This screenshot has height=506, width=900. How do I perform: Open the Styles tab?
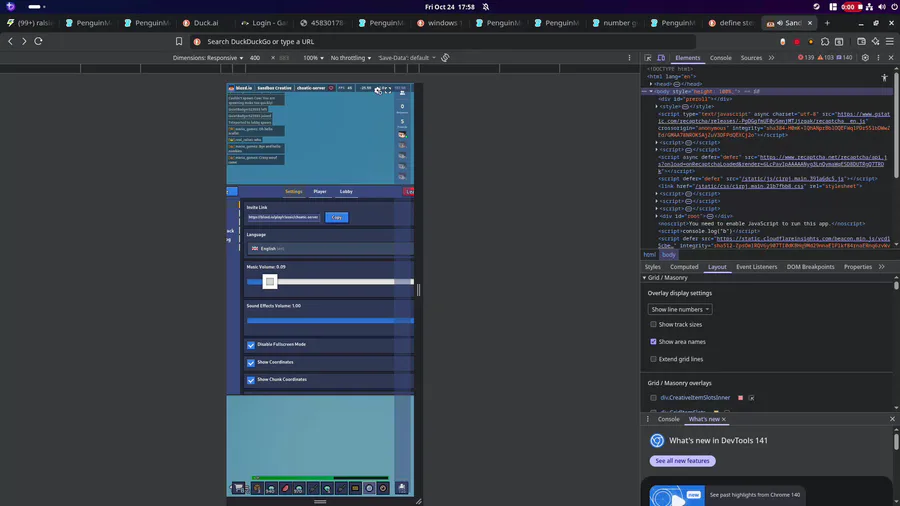[653, 267]
